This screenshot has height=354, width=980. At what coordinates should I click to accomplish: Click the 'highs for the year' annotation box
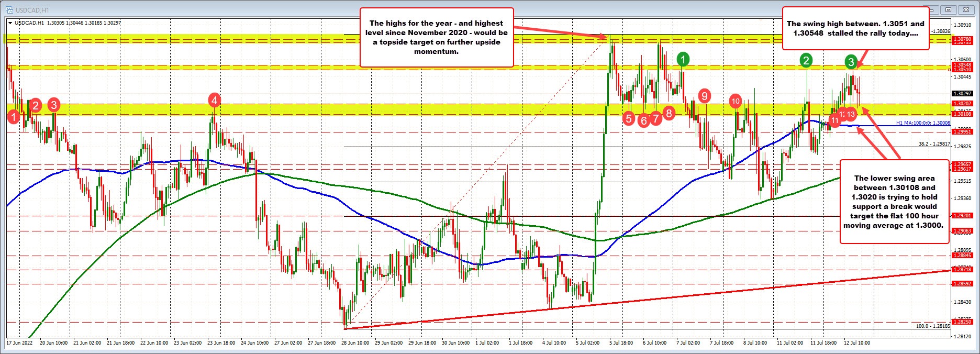pyautogui.click(x=437, y=37)
